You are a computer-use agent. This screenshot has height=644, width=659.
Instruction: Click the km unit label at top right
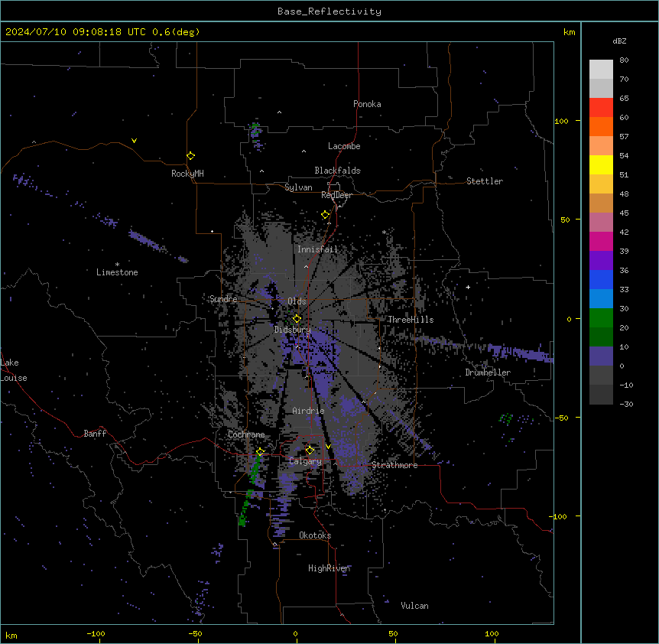[x=569, y=32]
